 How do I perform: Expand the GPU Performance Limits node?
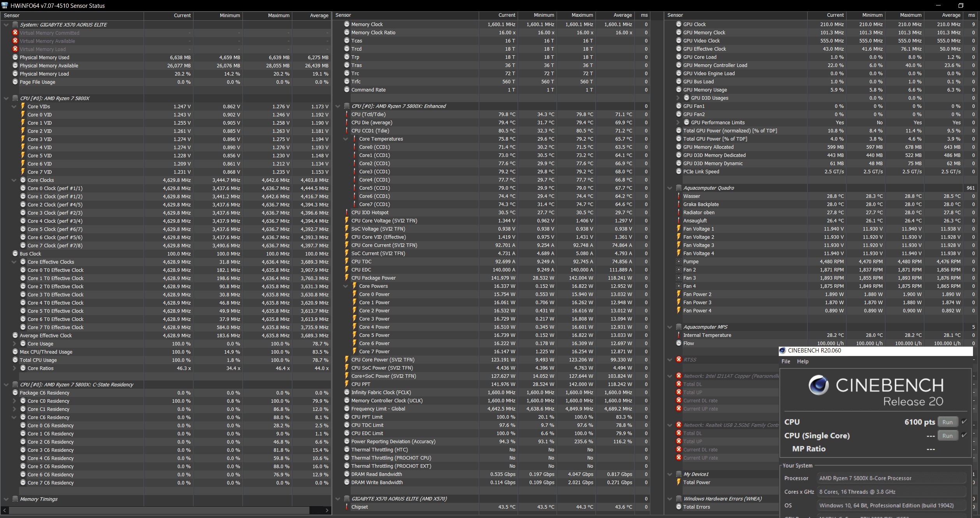(x=678, y=122)
